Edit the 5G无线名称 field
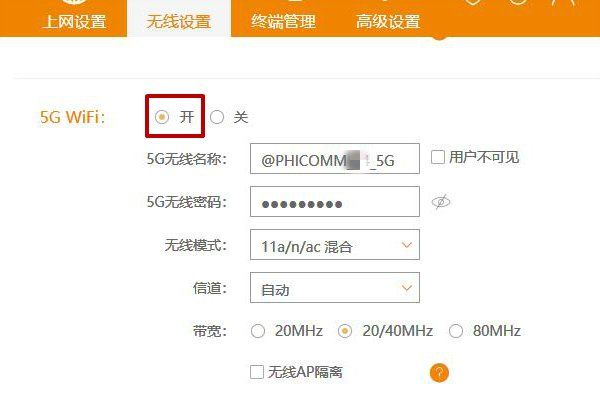The height and width of the screenshot is (400, 600). point(335,158)
